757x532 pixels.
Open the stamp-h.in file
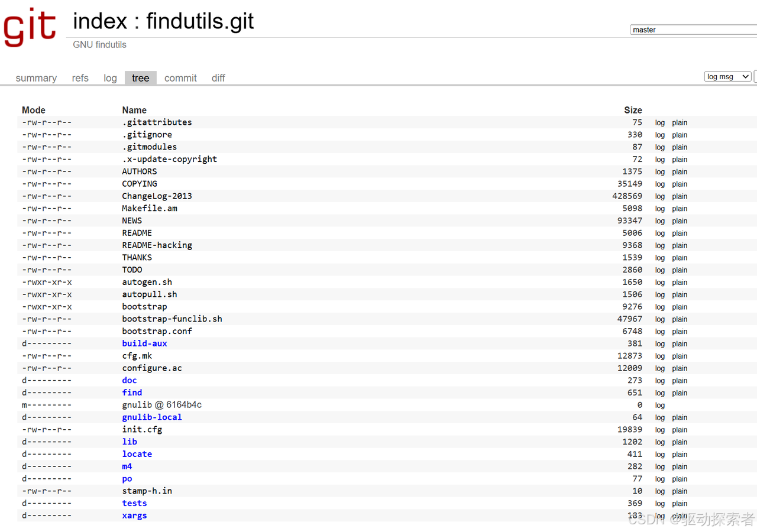pyautogui.click(x=147, y=491)
